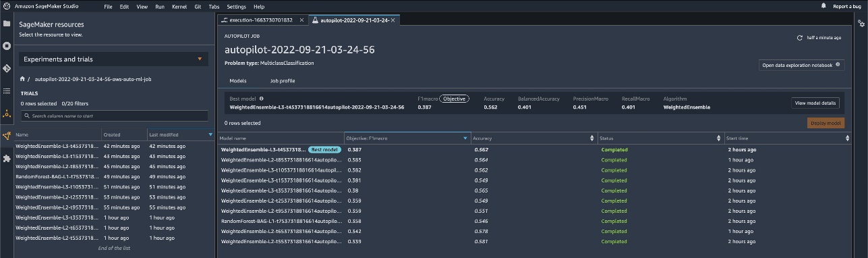Click the Best model badge
Screen dimensions: 868x258
point(324,149)
